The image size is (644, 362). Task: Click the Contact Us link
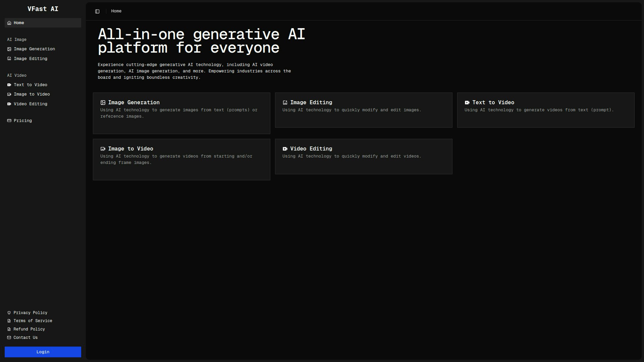click(x=25, y=338)
